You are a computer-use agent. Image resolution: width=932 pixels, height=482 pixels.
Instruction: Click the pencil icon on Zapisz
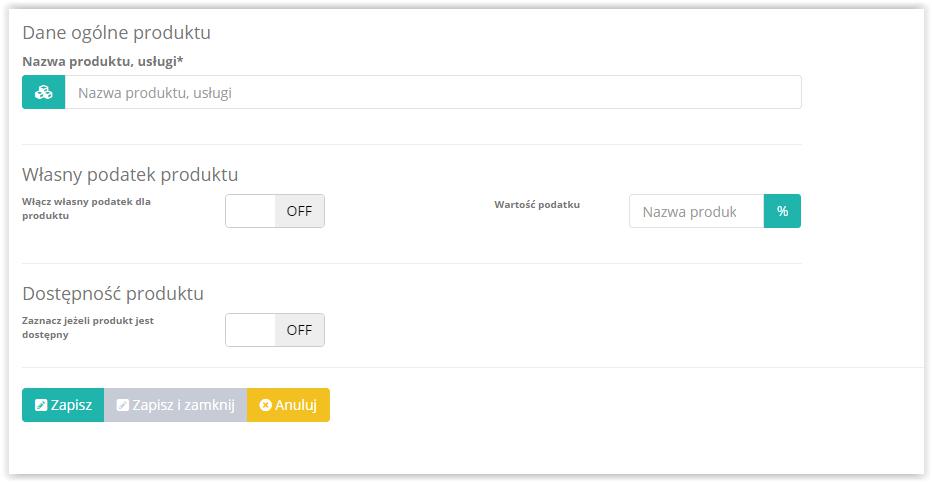[x=40, y=405]
